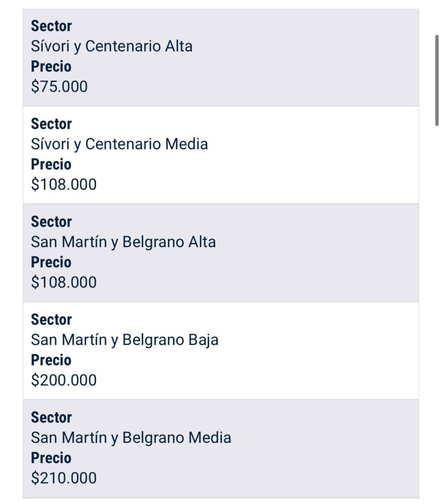Image resolution: width=442 pixels, height=504 pixels.
Task: Click the $75.000 price
Action: point(59,87)
